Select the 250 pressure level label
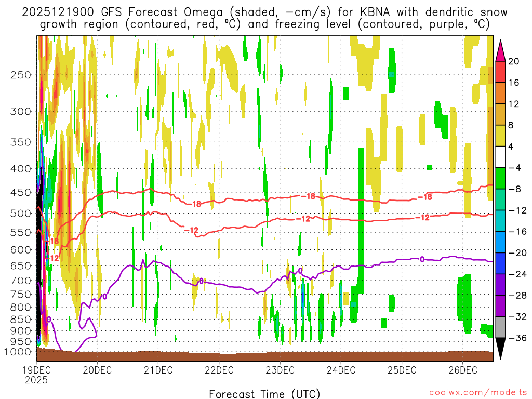532x399 pixels. [x=21, y=75]
